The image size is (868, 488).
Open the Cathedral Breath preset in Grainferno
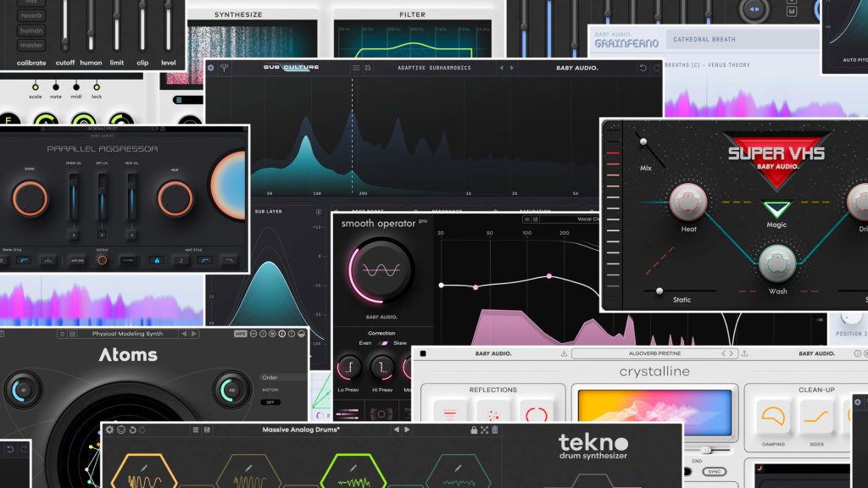[x=704, y=39]
